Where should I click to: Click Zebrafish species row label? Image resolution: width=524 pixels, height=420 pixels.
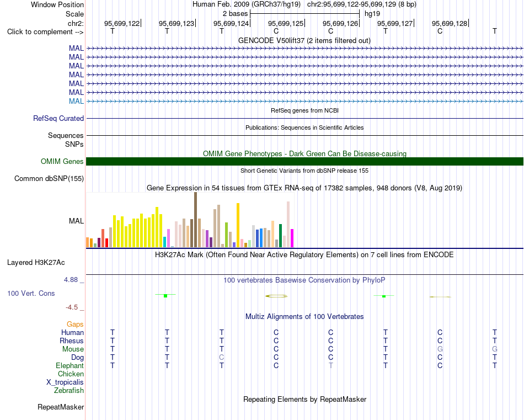[69, 391]
